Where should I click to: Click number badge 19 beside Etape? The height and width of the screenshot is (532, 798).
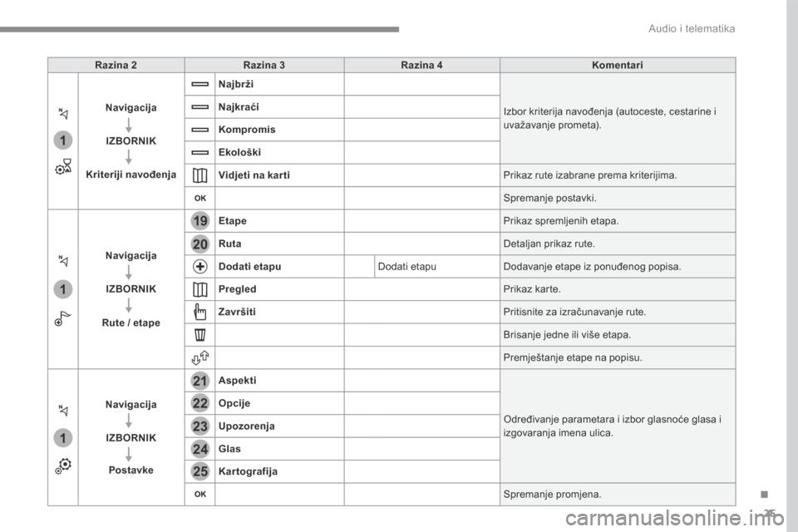(200, 221)
